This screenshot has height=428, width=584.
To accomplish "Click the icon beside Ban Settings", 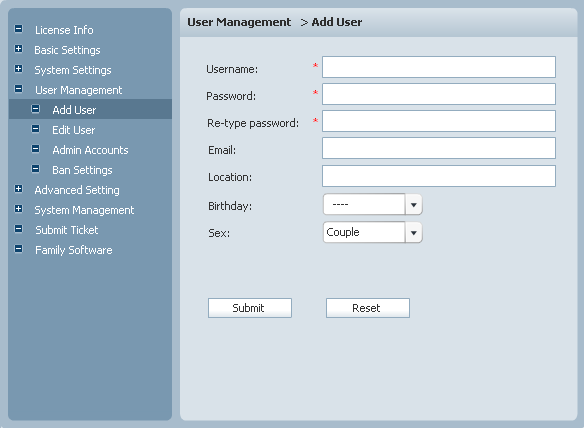I will tap(35, 169).
